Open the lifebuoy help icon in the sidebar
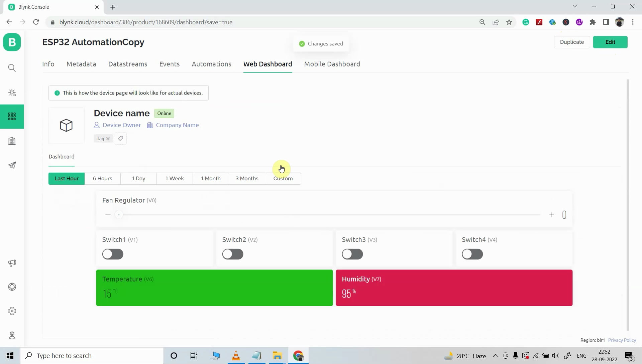Screen dimensions: 642x364 (12, 287)
